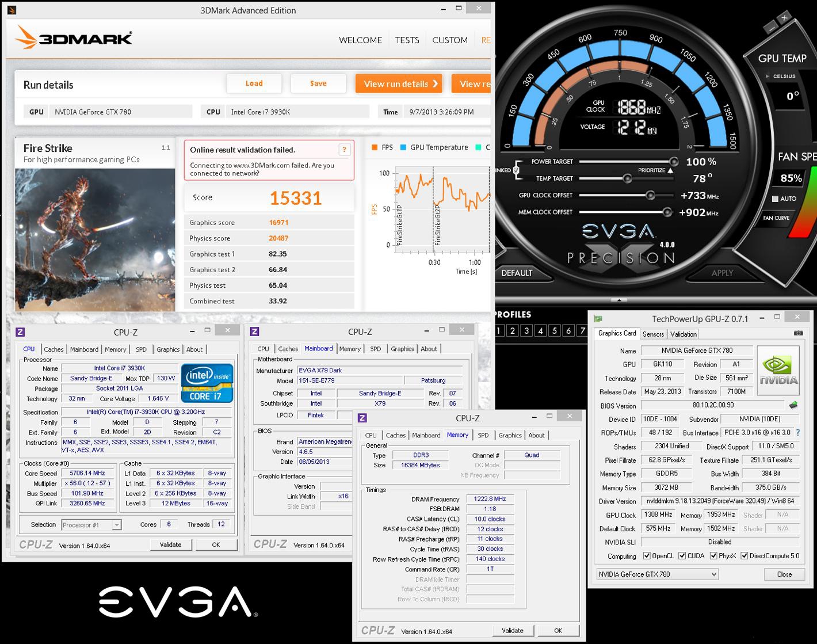
Task: Click the BIOS save chip icon
Action: click(x=793, y=405)
